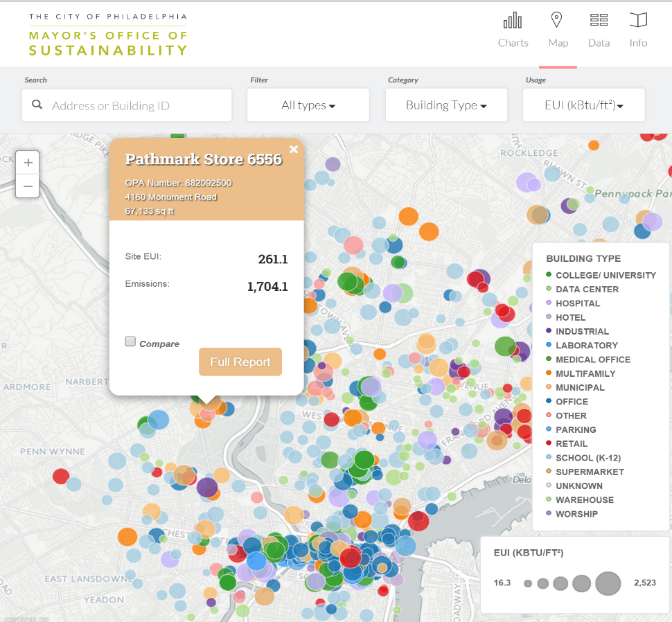Click the EUI (KBTU/FT²) legend heading
This screenshot has width=672, height=622.
click(x=529, y=553)
